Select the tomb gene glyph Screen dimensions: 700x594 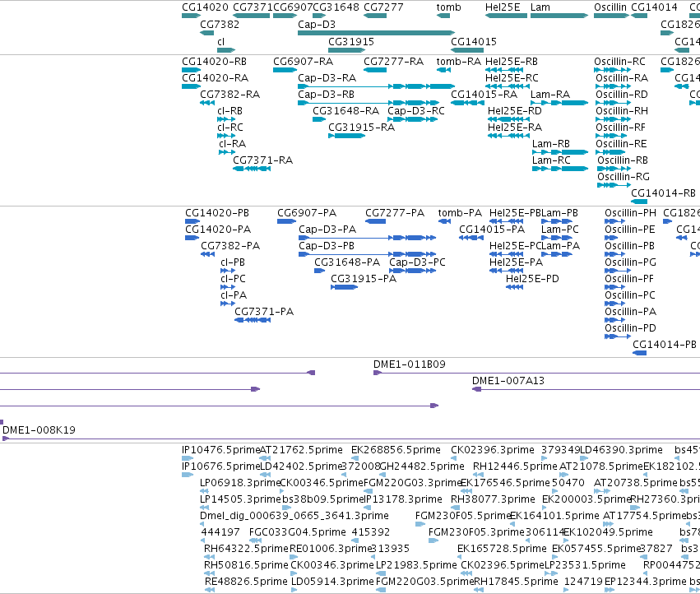click(443, 16)
